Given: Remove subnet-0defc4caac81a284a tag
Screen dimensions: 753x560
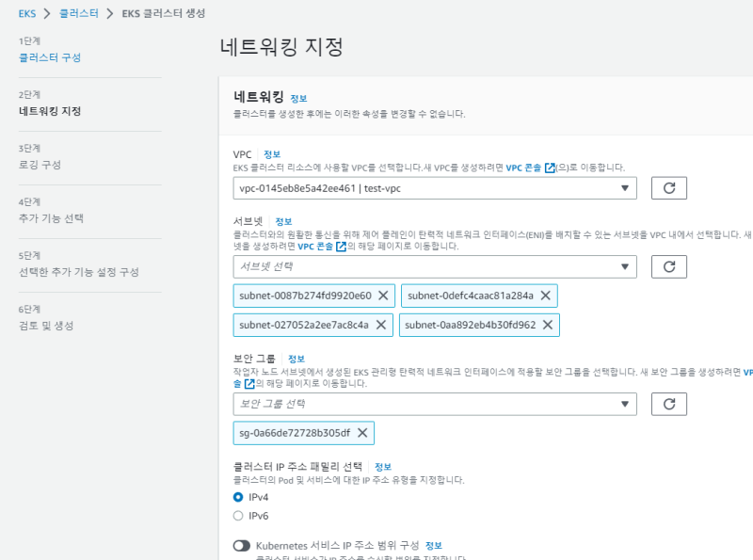Looking at the screenshot, I should pyautogui.click(x=545, y=296).
